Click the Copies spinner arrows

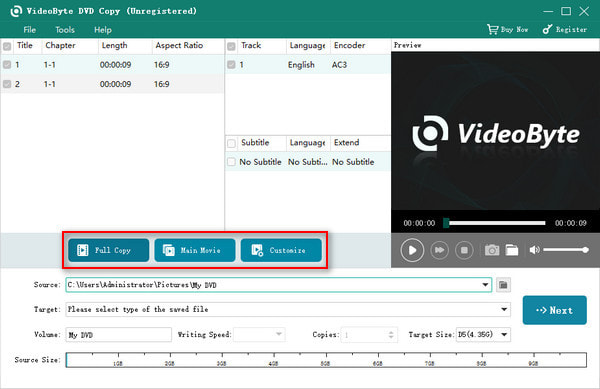coord(391,335)
